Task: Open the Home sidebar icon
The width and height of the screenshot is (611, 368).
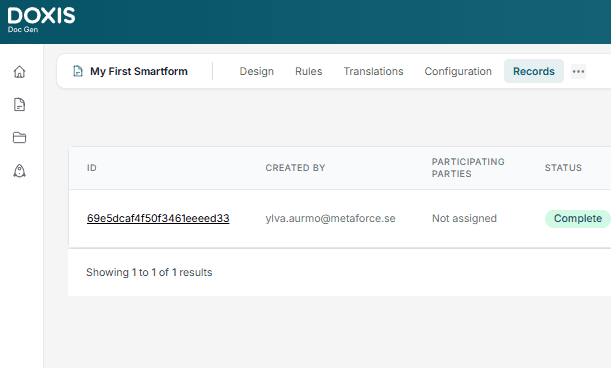Action: (x=19, y=72)
